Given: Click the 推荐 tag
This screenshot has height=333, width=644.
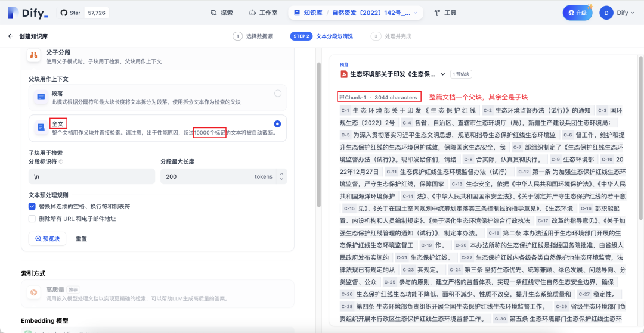Looking at the screenshot, I should pyautogui.click(x=72, y=290).
